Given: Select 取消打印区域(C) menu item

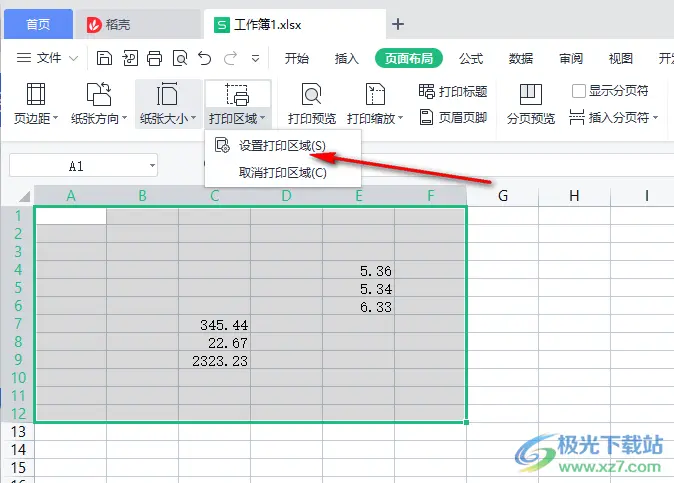Looking at the screenshot, I should point(282,173).
